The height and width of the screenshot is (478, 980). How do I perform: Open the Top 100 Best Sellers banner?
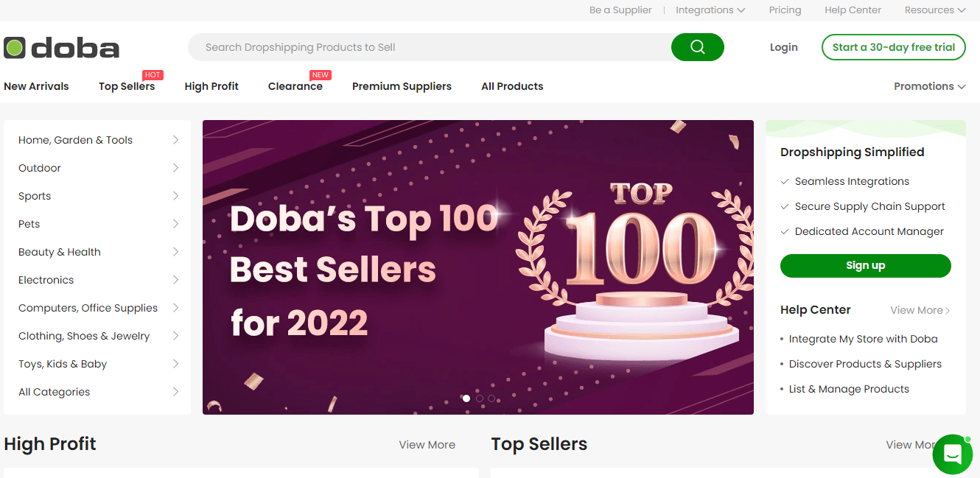tap(477, 267)
